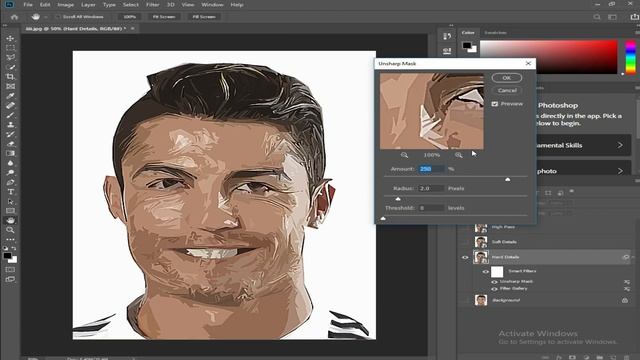
Task: Open workspace switcher at top right
Action: [x=612, y=17]
